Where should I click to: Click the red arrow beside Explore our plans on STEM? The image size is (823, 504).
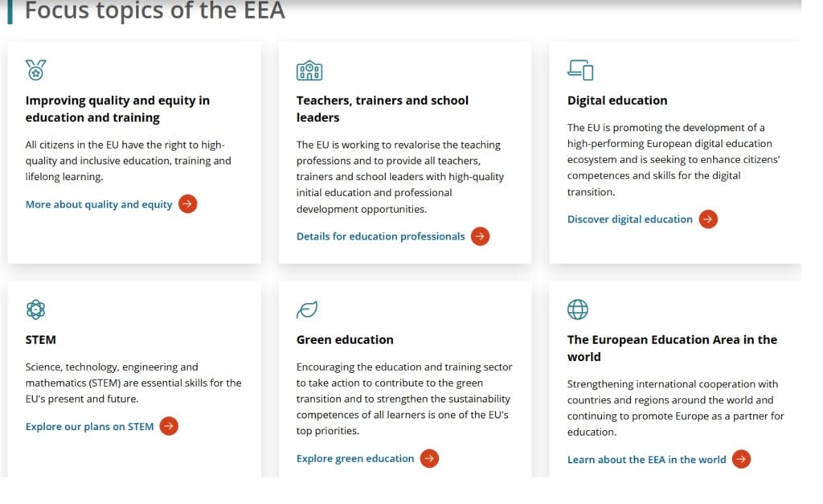click(x=169, y=426)
